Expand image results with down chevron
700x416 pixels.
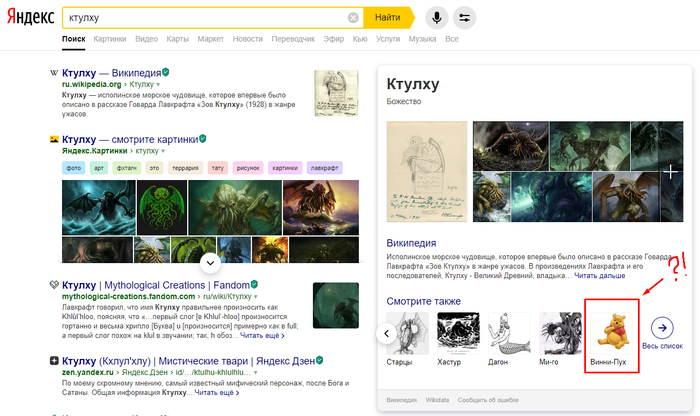coord(209,262)
